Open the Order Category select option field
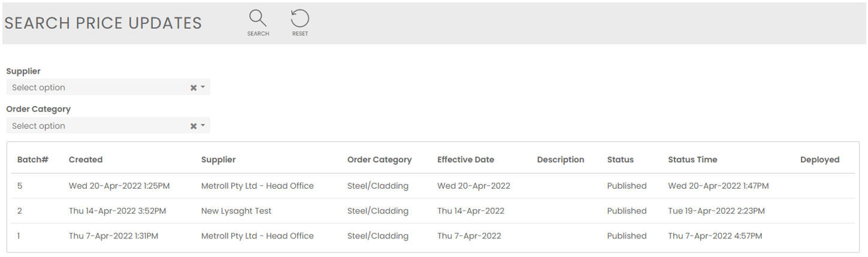The image size is (868, 257). point(96,126)
